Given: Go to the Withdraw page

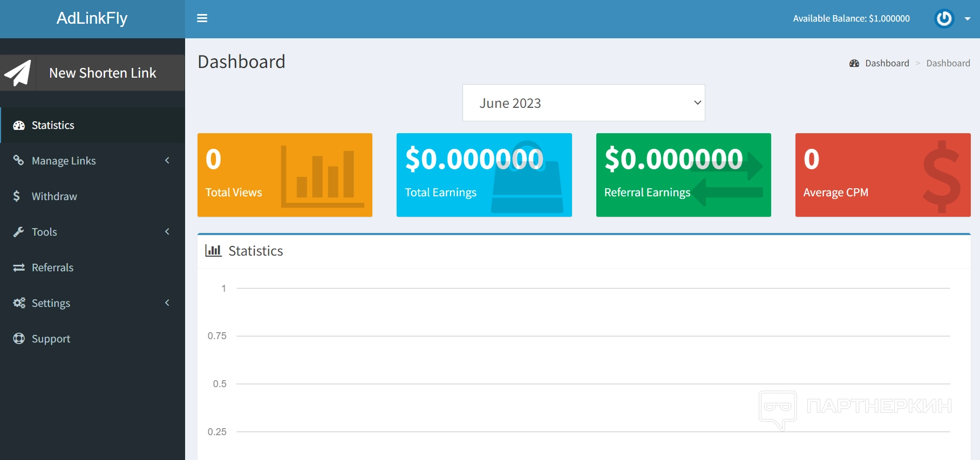Looking at the screenshot, I should (x=92, y=196).
